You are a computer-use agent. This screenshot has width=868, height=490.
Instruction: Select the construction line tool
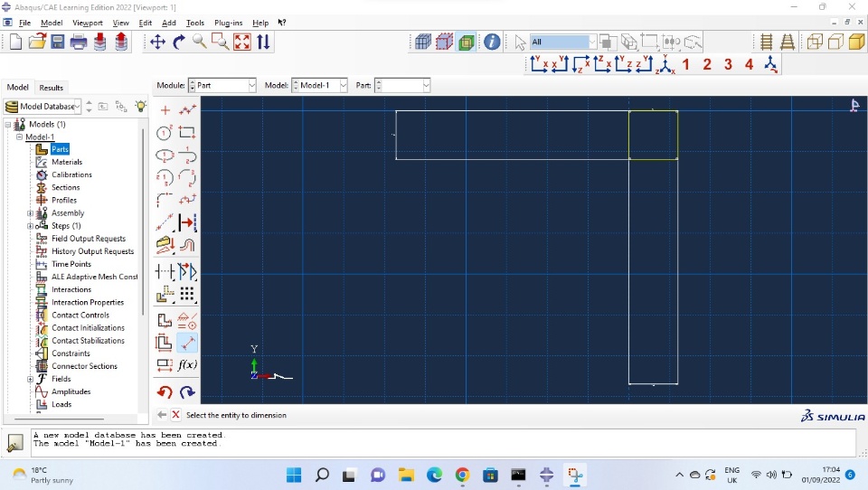click(165, 222)
